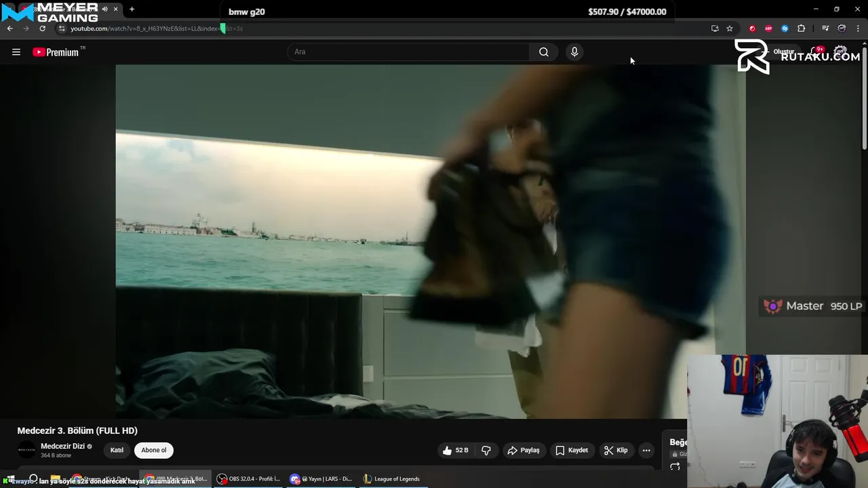
Task: Switch to Discord Yayın LARS taskbar window
Action: click(x=321, y=479)
